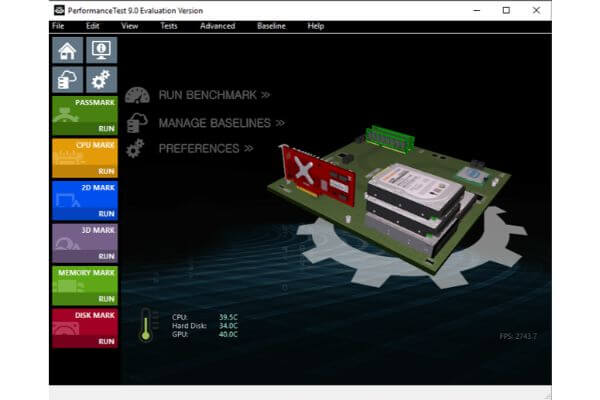
Task: Click the Manage Baselines cloud sidebar icon
Action: click(x=68, y=80)
